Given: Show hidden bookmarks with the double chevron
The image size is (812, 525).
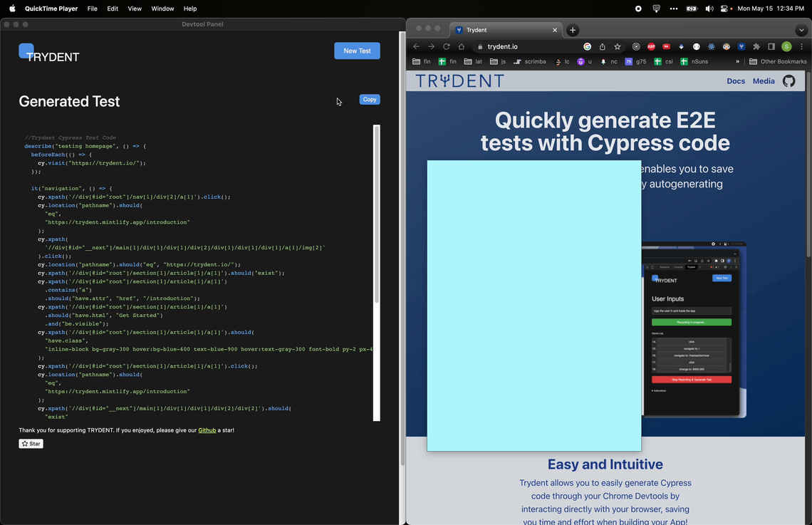Looking at the screenshot, I should 737,61.
